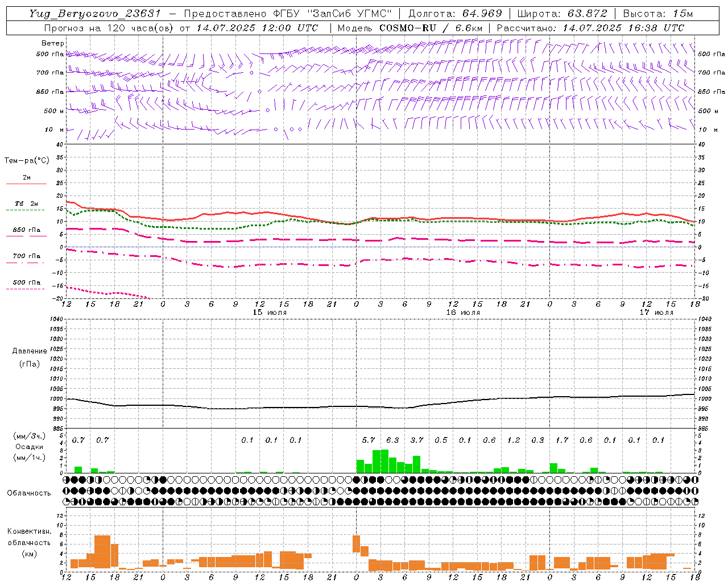
Task: Click the (мм/3ч.) precipitation unit label
Action: [29, 436]
